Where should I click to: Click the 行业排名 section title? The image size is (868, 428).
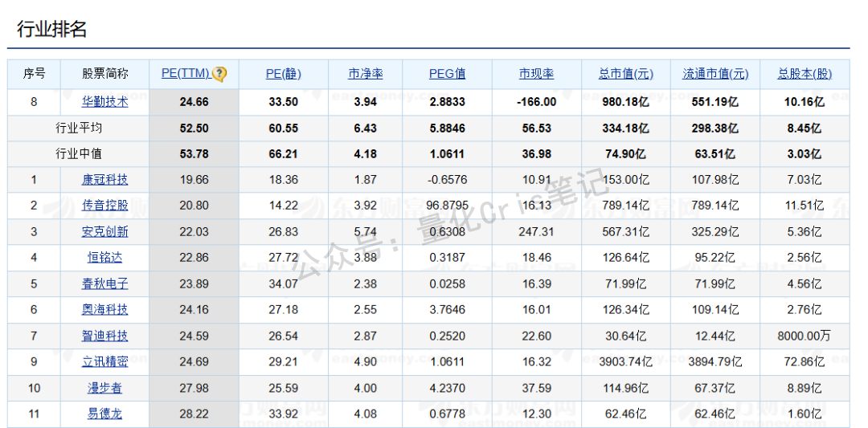click(51, 29)
